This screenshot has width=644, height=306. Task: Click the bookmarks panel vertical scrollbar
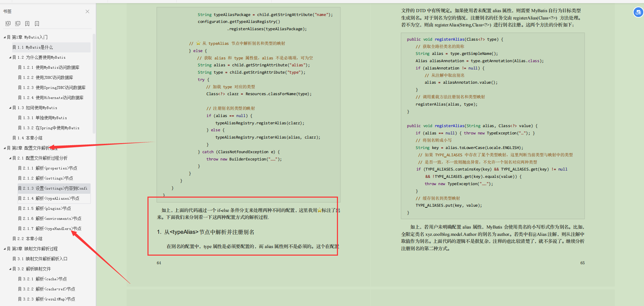point(94,83)
